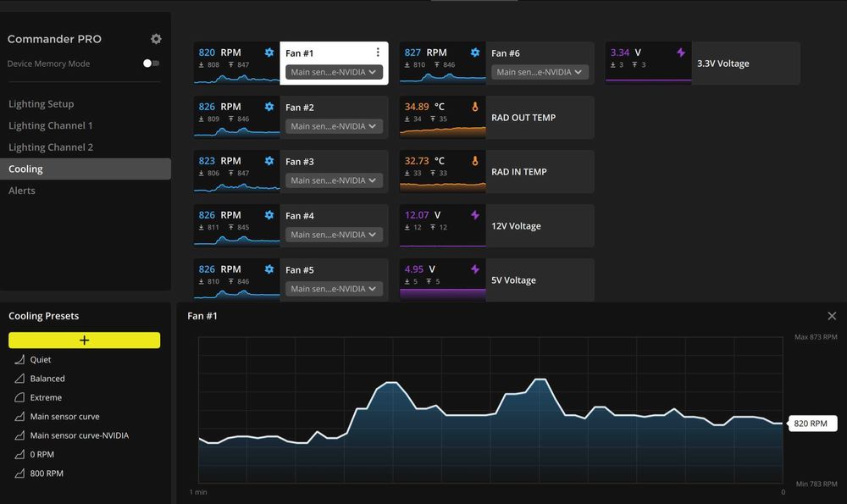The width and height of the screenshot is (847, 504).
Task: Click Fan #3 gear icon
Action: point(269,160)
